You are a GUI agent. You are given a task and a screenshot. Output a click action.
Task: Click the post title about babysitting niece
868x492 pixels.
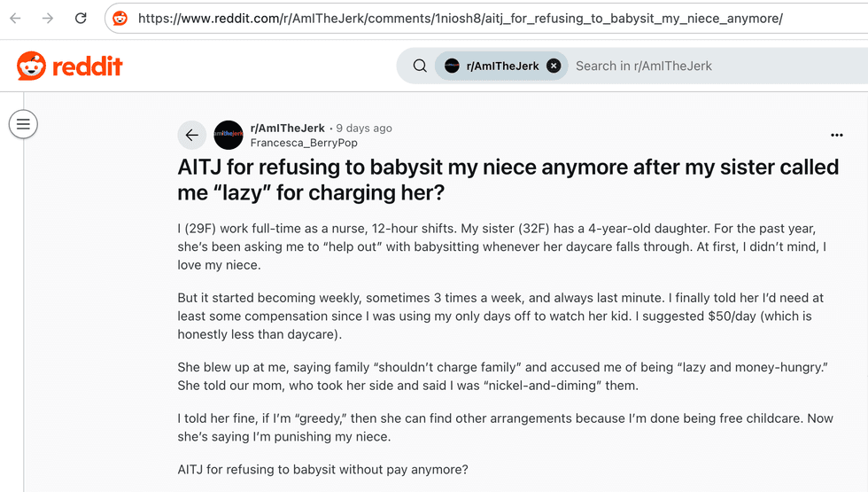[508, 180]
